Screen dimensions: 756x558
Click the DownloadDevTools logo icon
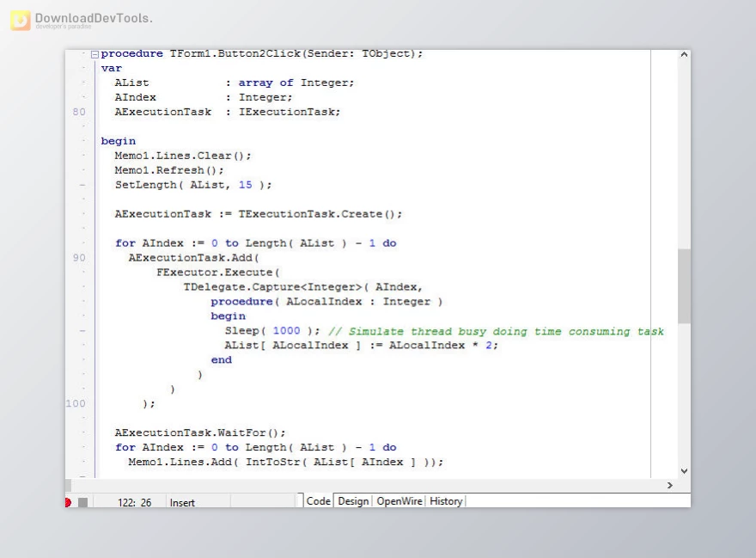[x=21, y=21]
